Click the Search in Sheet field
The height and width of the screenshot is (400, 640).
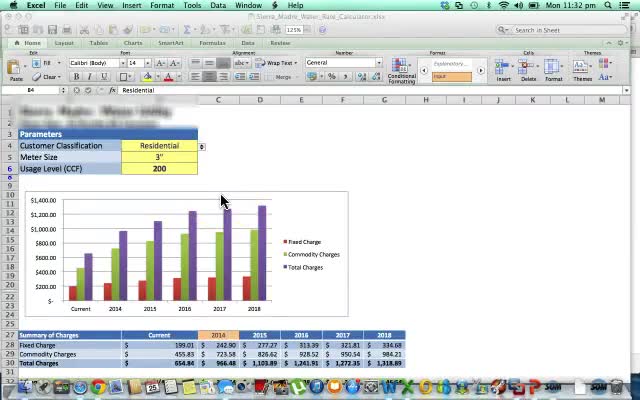click(562, 30)
